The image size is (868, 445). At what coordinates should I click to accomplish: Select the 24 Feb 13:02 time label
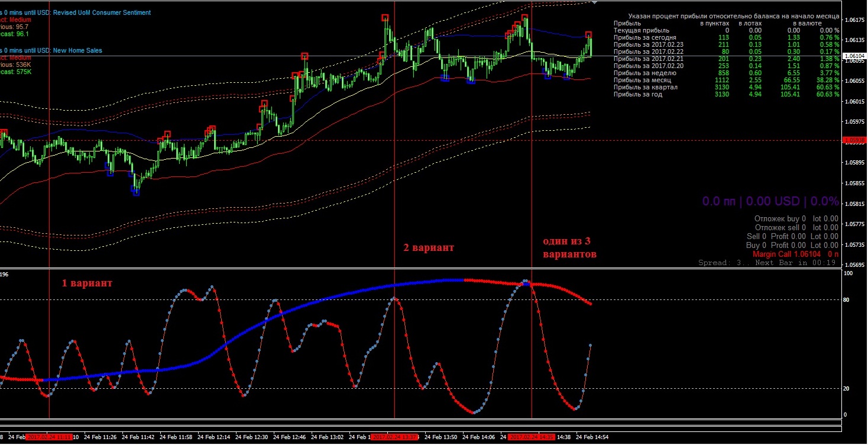(328, 437)
